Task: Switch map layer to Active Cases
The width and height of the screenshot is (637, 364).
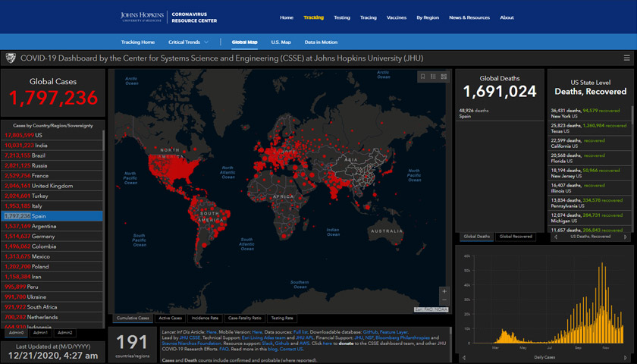Action: coord(171,318)
